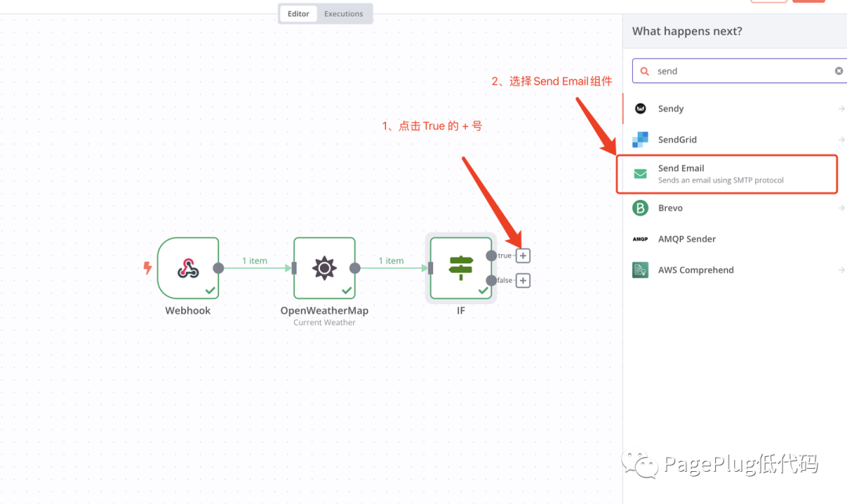Expand the Sendy entry arrow
Screen dimensions: 847x504
click(x=841, y=108)
